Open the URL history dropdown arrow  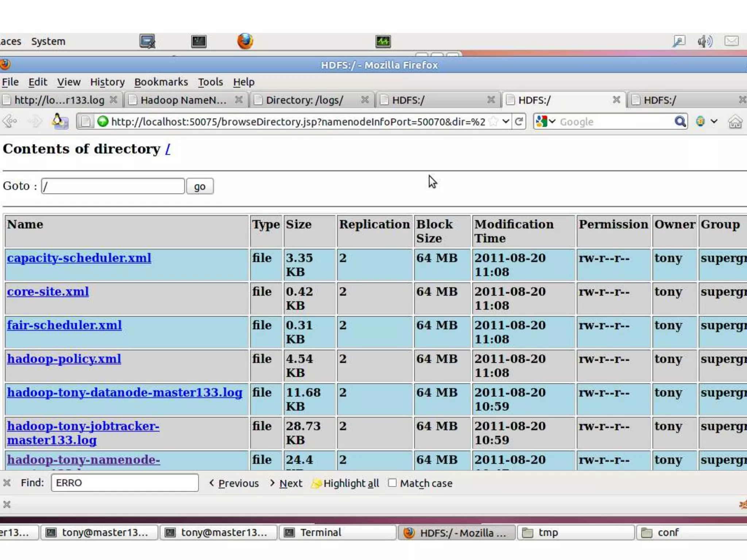[506, 121]
